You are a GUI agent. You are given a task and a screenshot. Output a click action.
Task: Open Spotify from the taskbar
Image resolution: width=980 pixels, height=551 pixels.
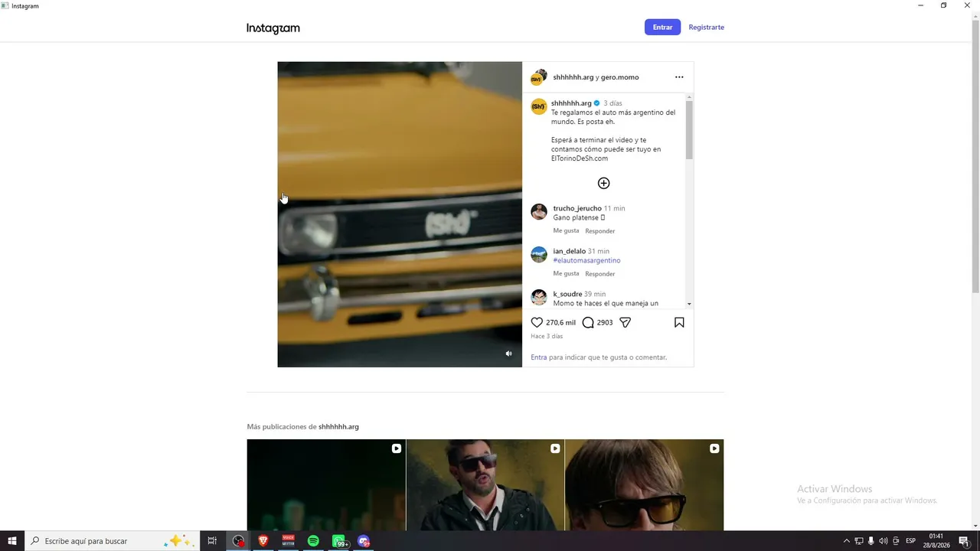click(x=313, y=541)
